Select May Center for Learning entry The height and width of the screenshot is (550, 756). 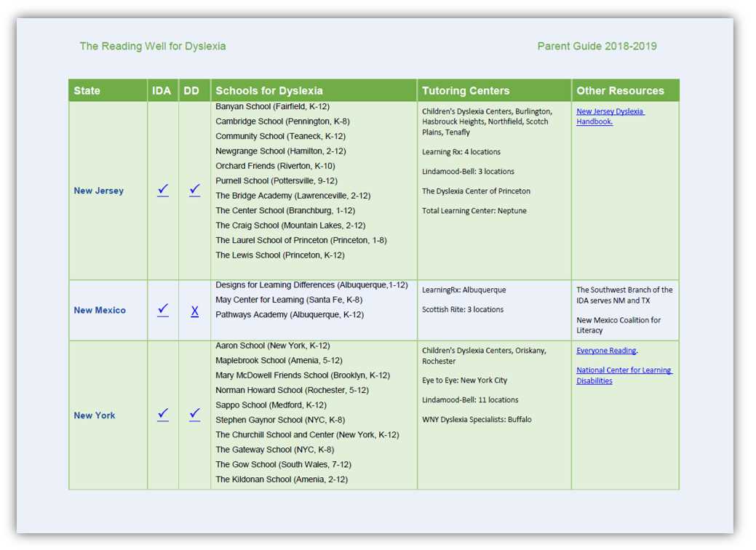click(x=289, y=300)
